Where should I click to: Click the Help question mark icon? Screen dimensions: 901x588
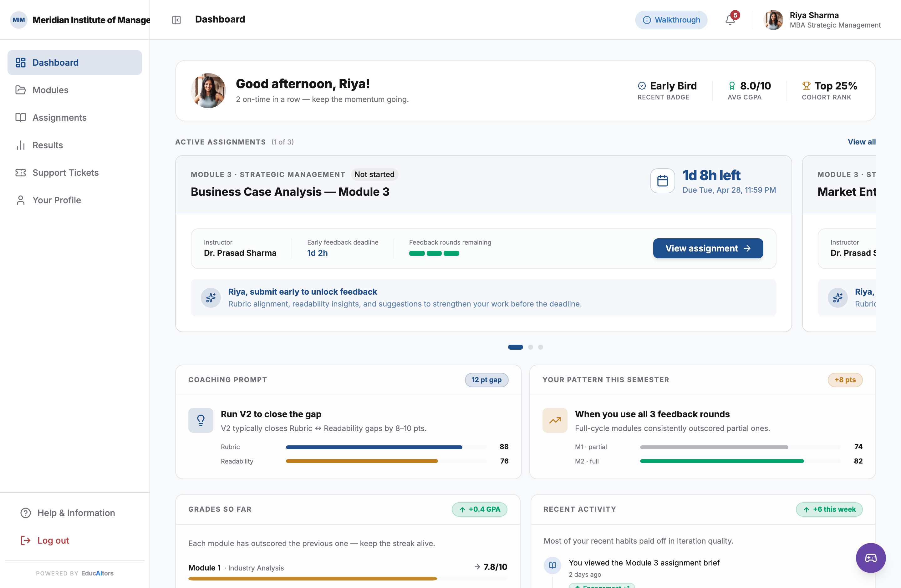pyautogui.click(x=25, y=513)
